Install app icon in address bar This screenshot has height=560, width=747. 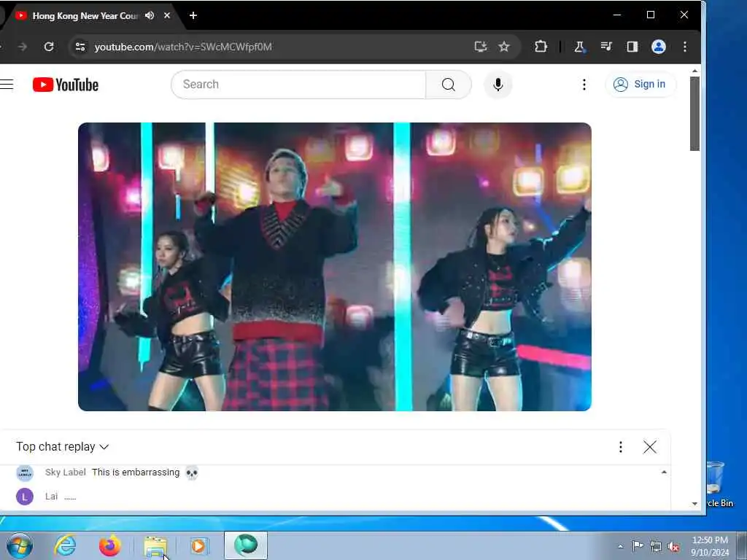(x=481, y=47)
